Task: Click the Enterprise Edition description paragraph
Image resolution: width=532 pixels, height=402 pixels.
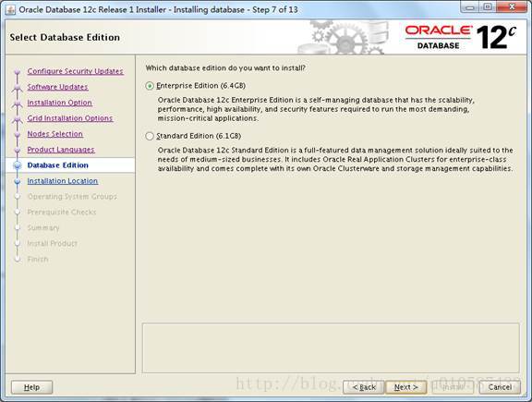Action: pyautogui.click(x=316, y=109)
